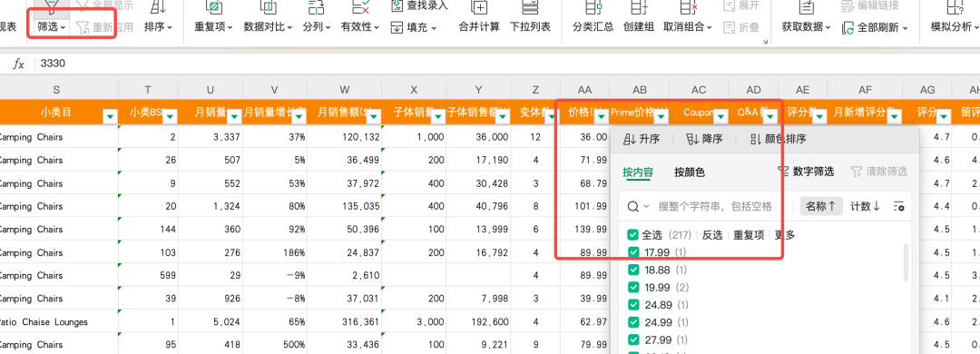Open filter arrow on 价格 column header
Screen dimensions: 980x354
click(601, 116)
